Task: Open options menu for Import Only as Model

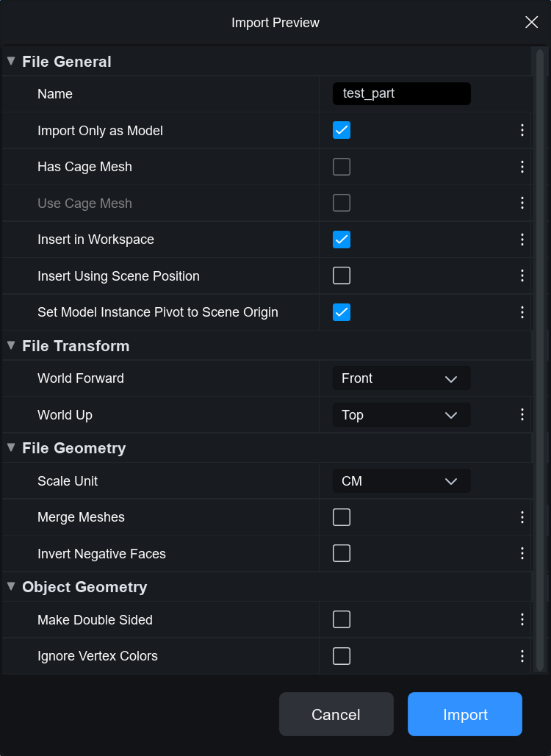Action: pyautogui.click(x=522, y=131)
